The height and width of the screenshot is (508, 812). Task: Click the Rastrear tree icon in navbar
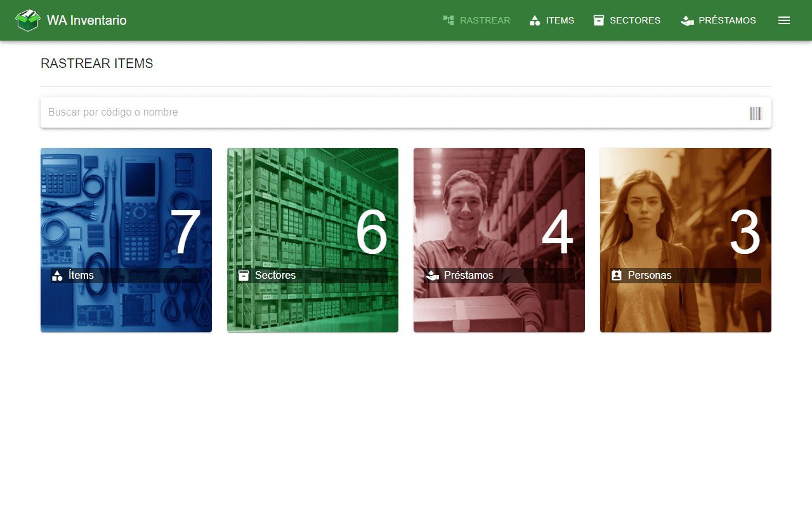point(449,20)
